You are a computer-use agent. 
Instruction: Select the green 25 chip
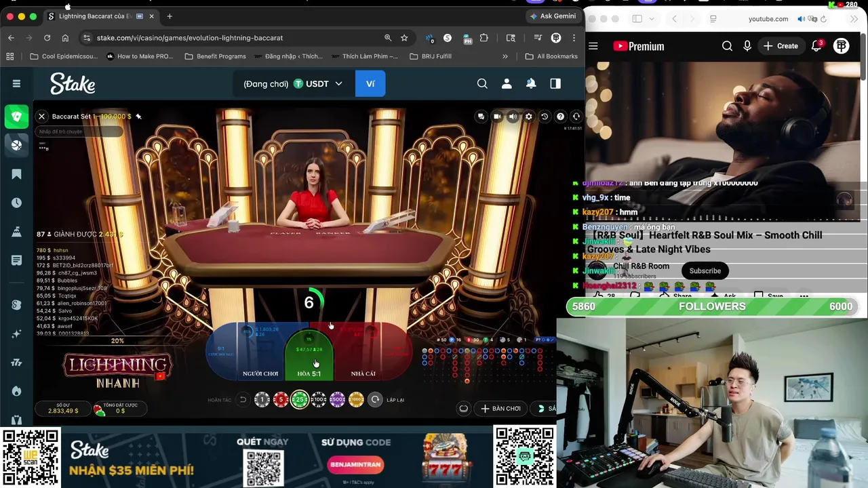coord(300,400)
